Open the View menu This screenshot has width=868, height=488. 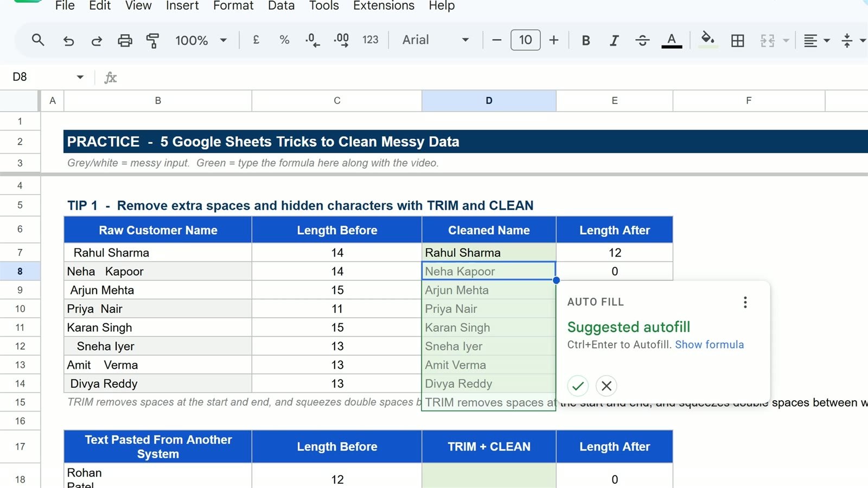pos(138,6)
